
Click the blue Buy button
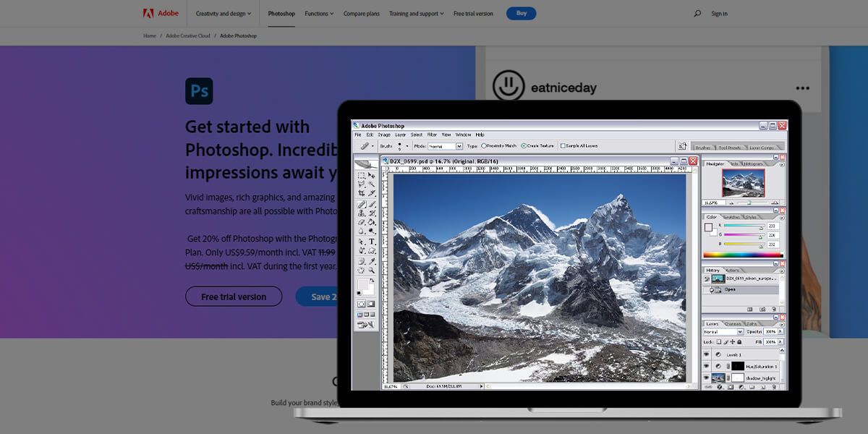(522, 13)
